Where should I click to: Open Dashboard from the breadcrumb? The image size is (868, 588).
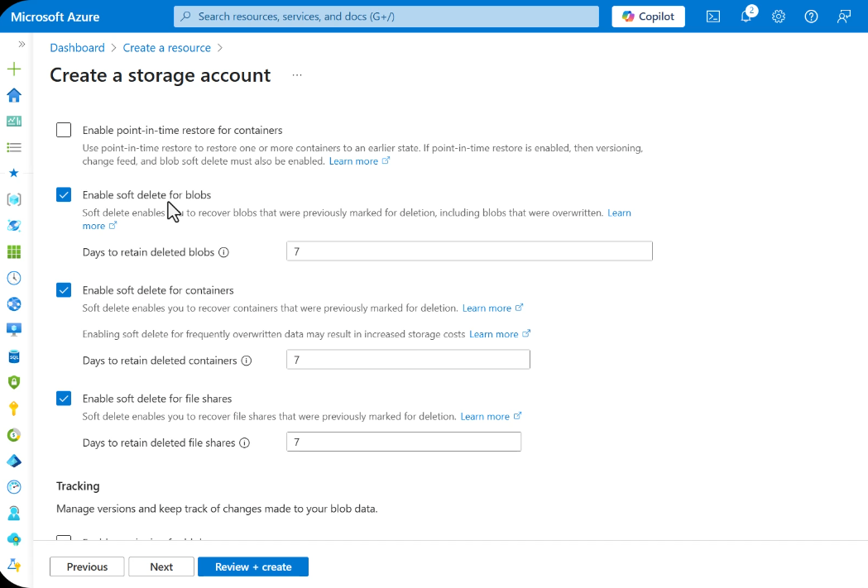(x=77, y=47)
